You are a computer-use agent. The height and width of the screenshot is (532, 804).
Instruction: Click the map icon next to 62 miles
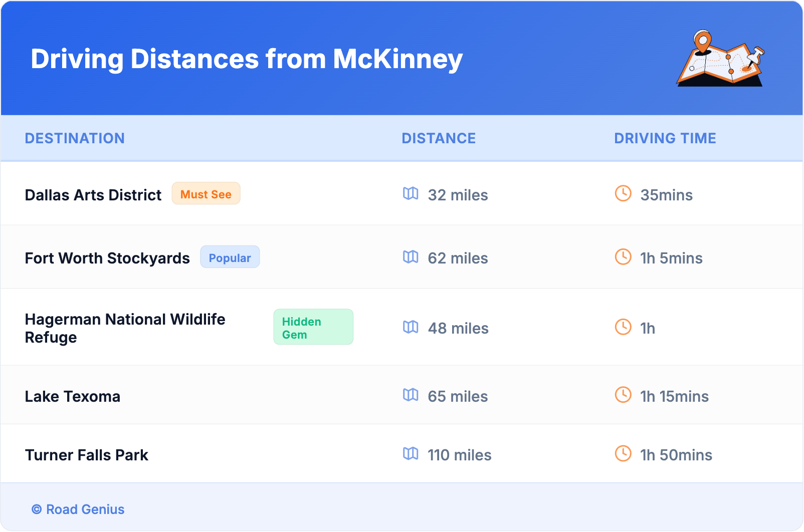click(411, 257)
